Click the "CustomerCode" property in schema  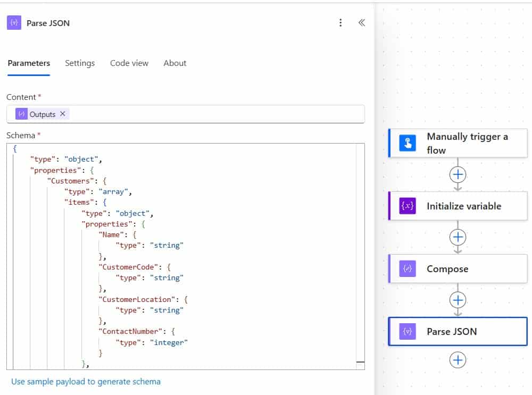[x=128, y=267]
